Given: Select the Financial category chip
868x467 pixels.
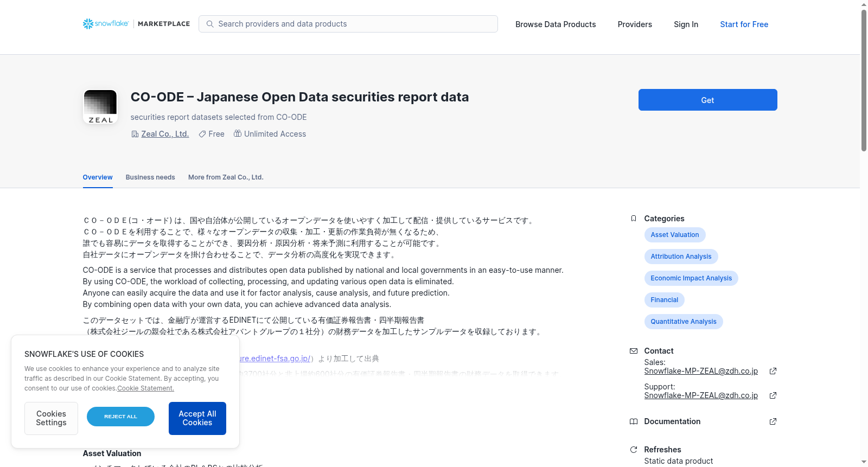Looking at the screenshot, I should point(665,300).
